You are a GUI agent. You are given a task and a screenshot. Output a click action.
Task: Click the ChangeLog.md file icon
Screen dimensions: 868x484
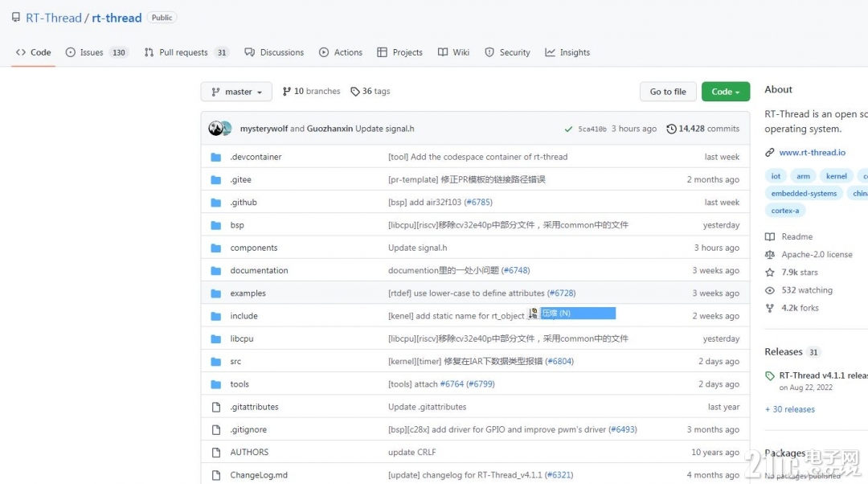coord(216,475)
